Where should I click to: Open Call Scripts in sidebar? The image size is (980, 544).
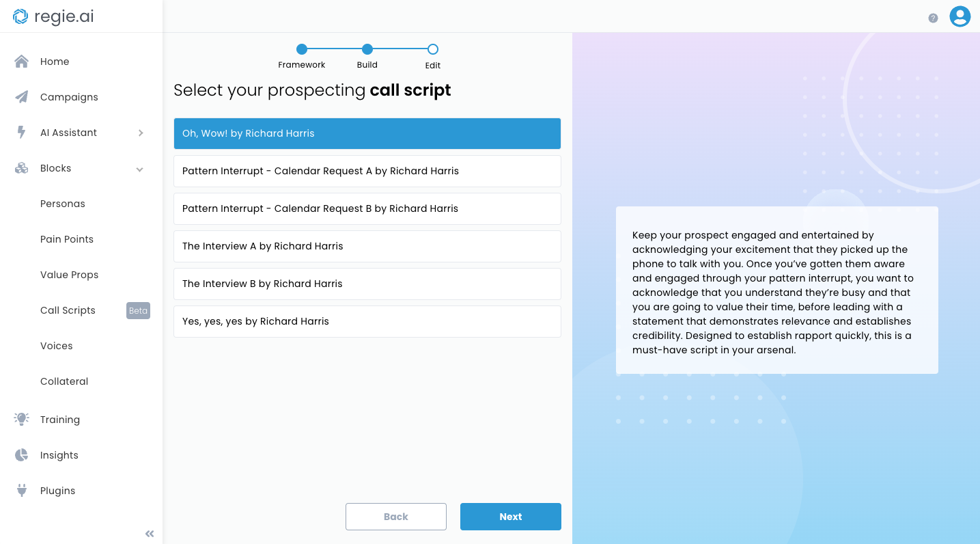68,310
